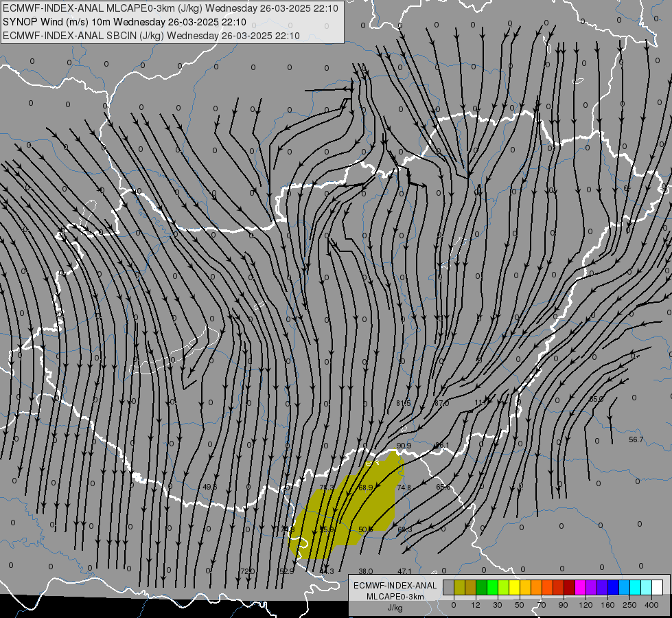Click the ECMWF-INDEX-ANAL SBCIN title line

click(x=151, y=36)
